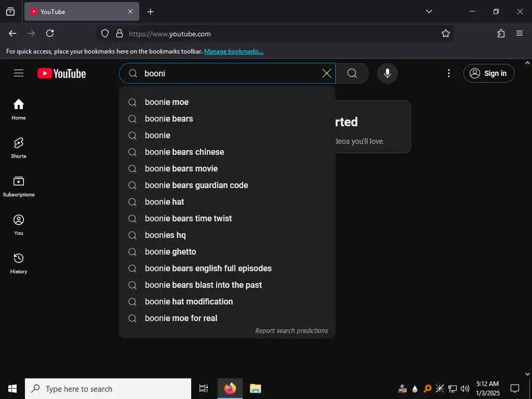The height and width of the screenshot is (399, 532).
Task: Click the Manage bookmarks link
Action: point(234,51)
